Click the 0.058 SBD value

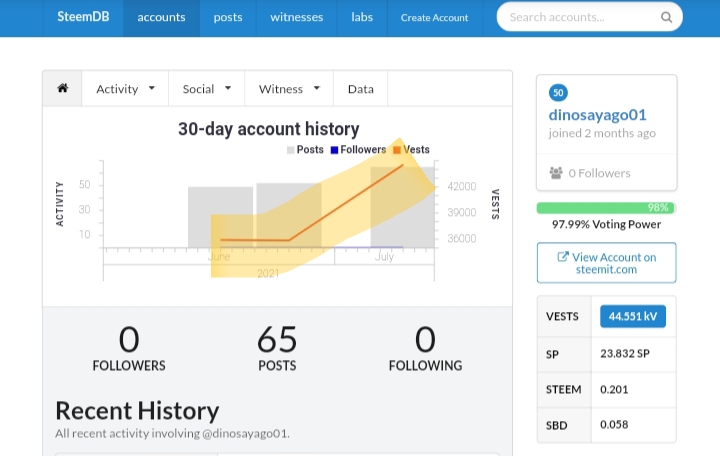[x=614, y=424]
